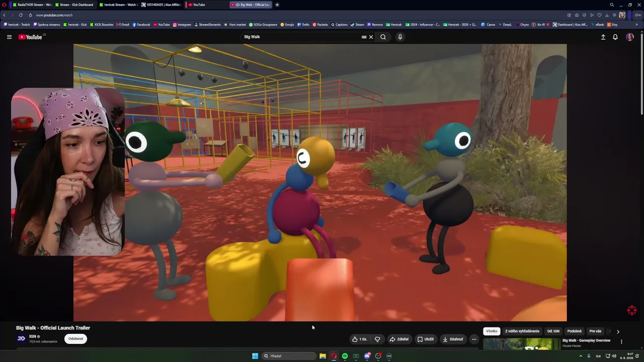The image size is (644, 362).
Task: Switch to Stream - Kick Dashboard tab
Action: 74,5
